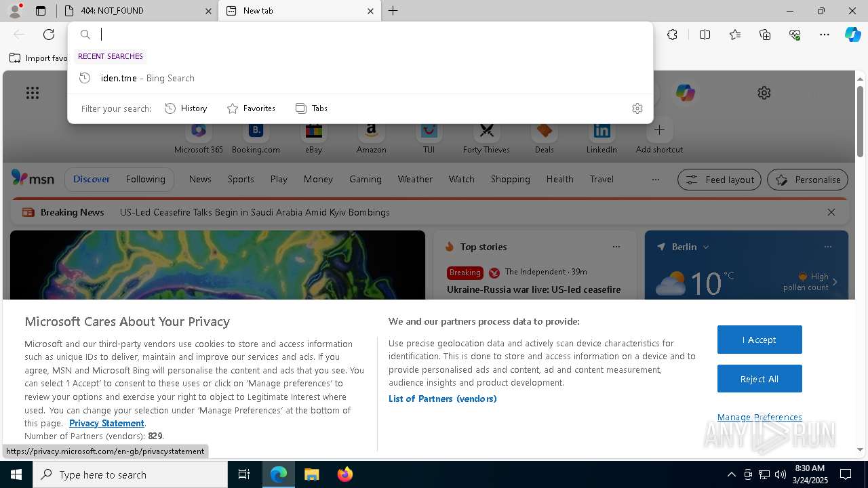
Task: Open the Collections toolbar icon
Action: pyautogui.click(x=765, y=35)
